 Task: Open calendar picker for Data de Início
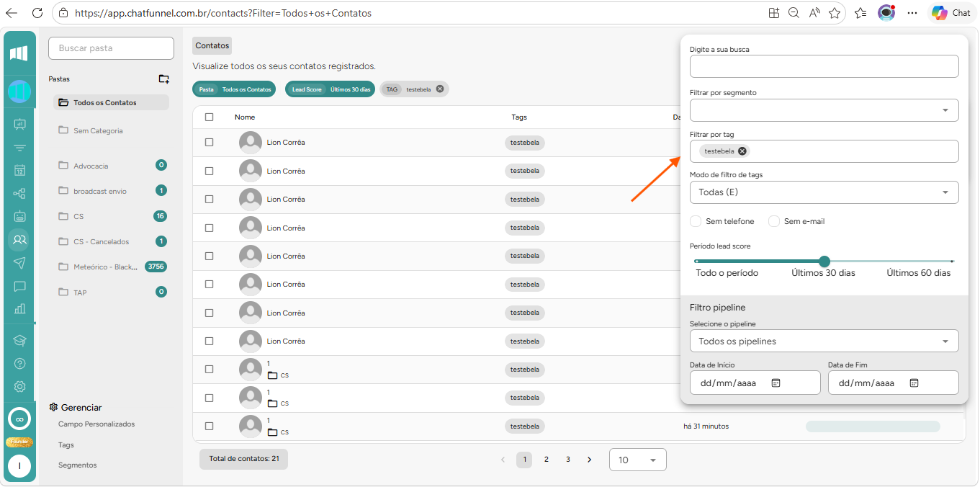(776, 383)
